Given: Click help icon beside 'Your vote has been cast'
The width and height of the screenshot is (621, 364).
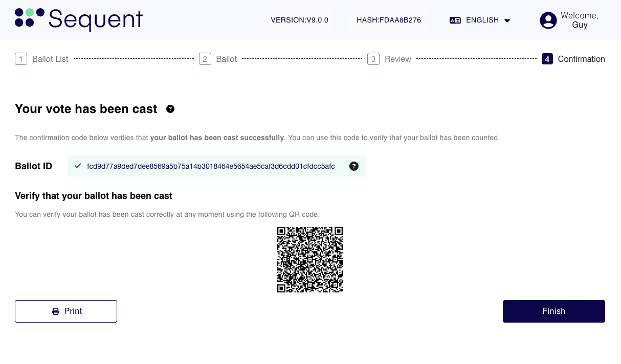Looking at the screenshot, I should 170,109.
